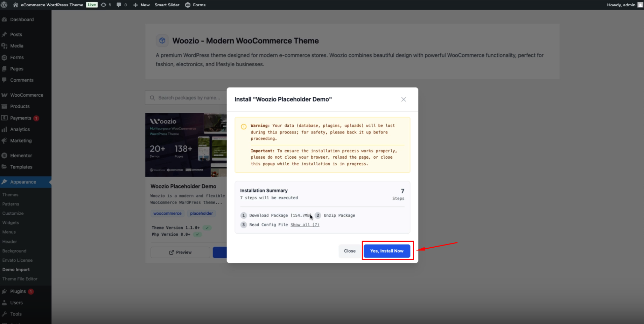Open the comments bubble icon
The height and width of the screenshot is (324, 644).
point(119,5)
